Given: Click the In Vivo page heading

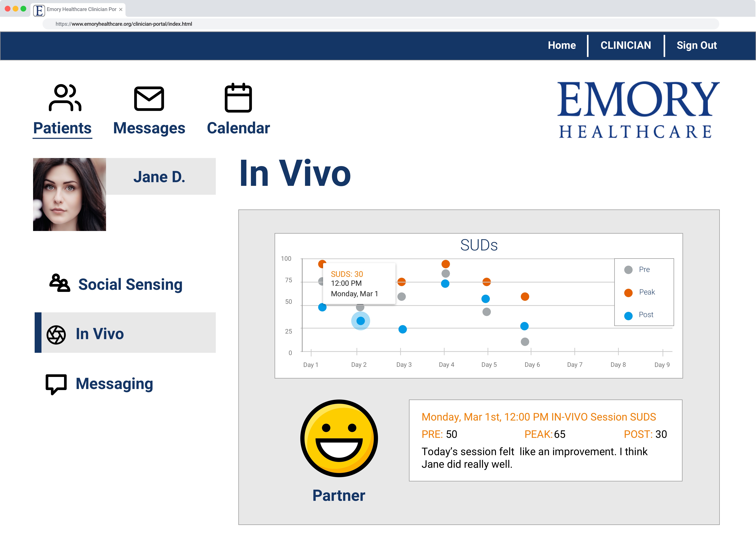Looking at the screenshot, I should (295, 174).
